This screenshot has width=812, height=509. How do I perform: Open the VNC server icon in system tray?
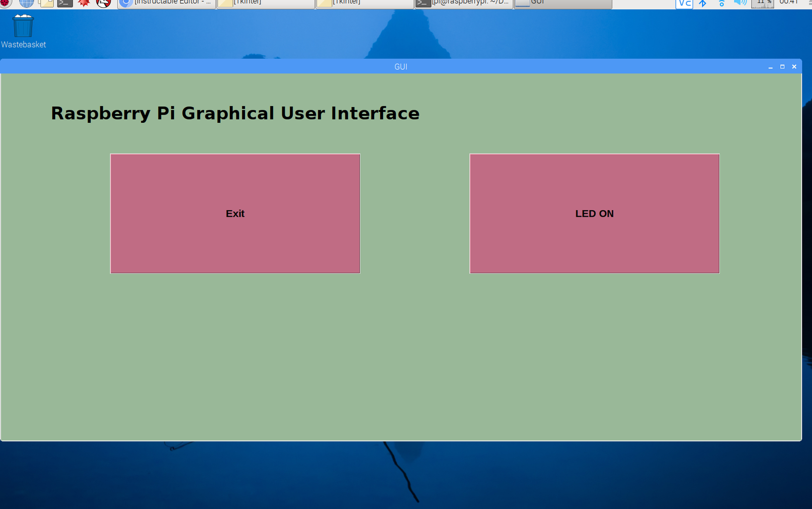click(684, 4)
